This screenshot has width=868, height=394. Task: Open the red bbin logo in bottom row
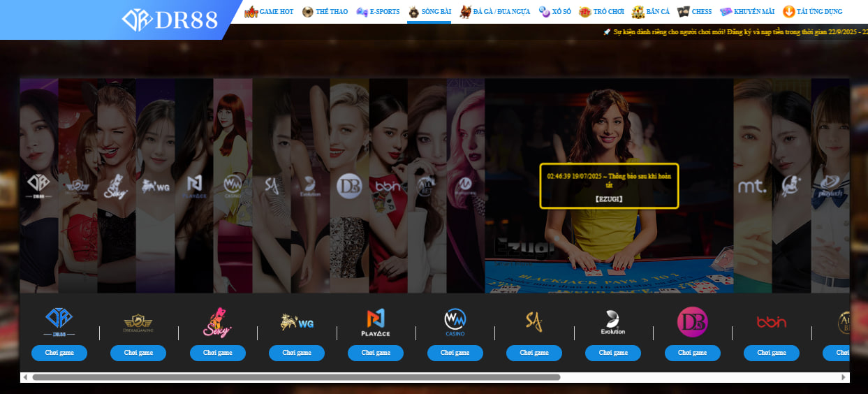pos(771,322)
